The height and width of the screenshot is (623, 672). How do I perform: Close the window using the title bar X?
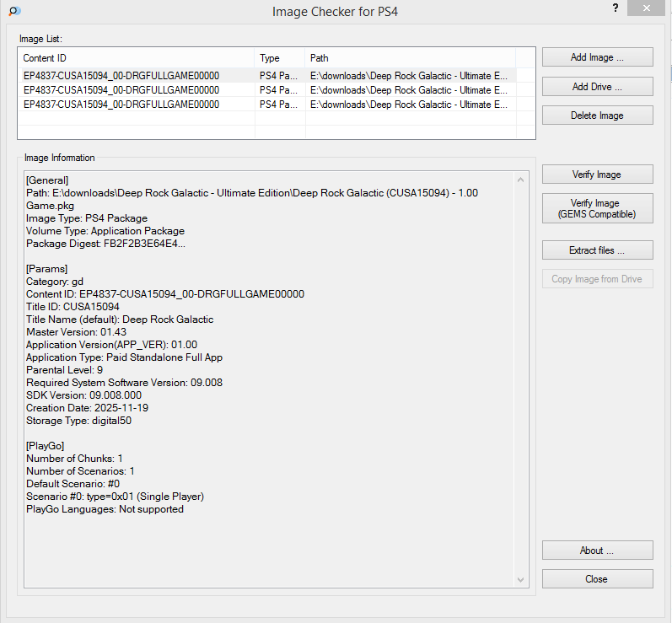point(646,8)
